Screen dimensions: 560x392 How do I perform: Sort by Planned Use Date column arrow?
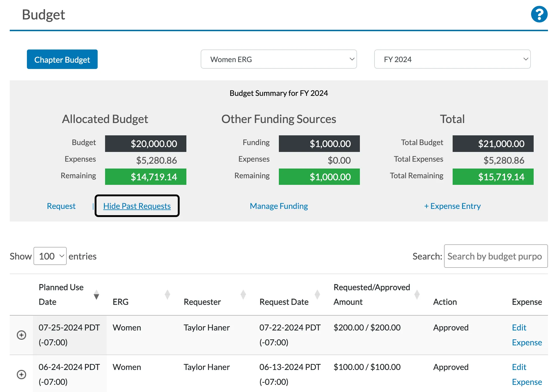pyautogui.click(x=96, y=294)
